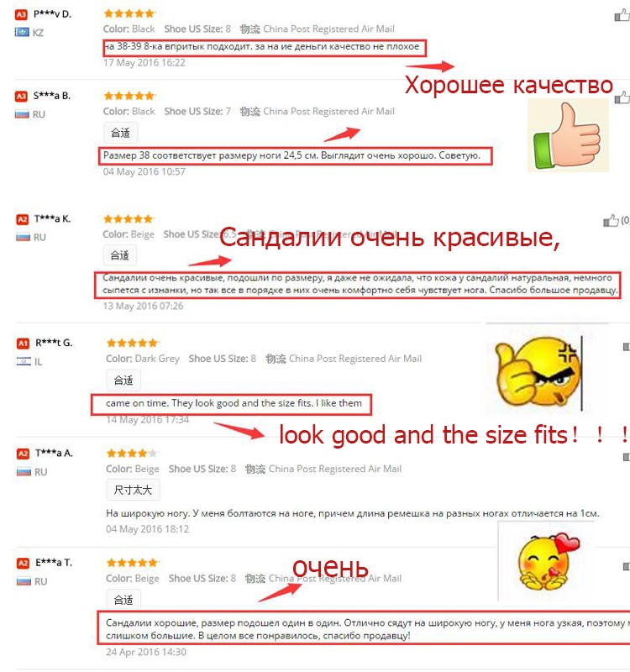Click the A3 level badge beside P***v D.
630x672 pixels.
[x=22, y=14]
